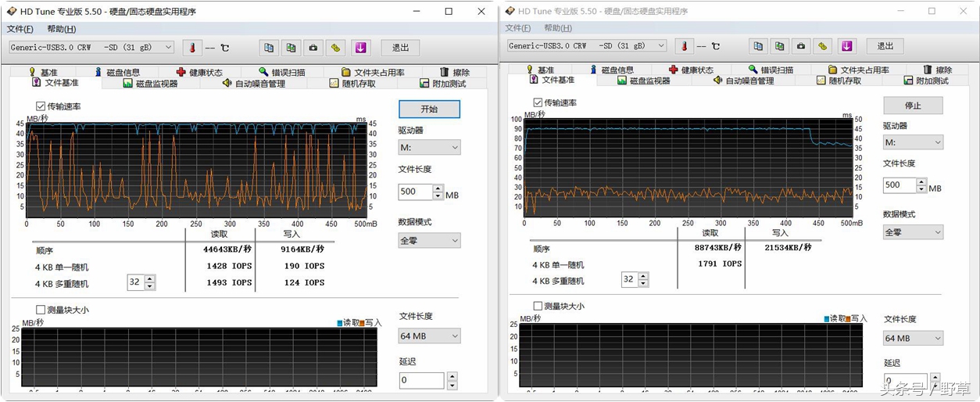Switch to 磁盘监视器 tab in right window
This screenshot has width=980, height=402.
click(x=643, y=81)
